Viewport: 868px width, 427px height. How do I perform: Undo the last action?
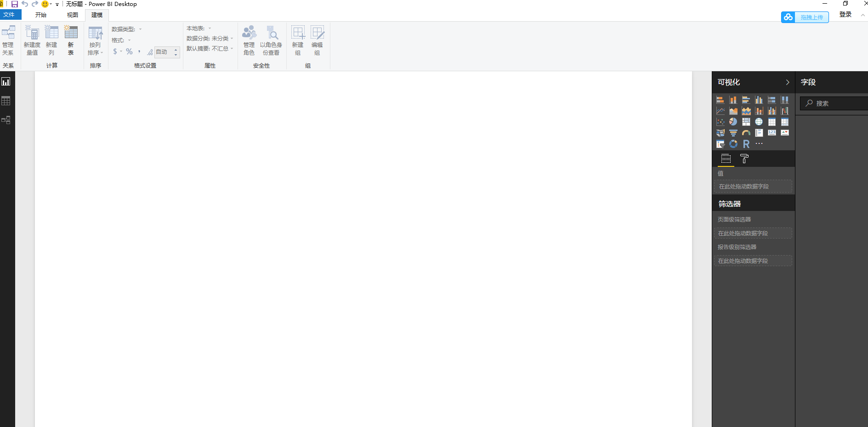coord(25,4)
